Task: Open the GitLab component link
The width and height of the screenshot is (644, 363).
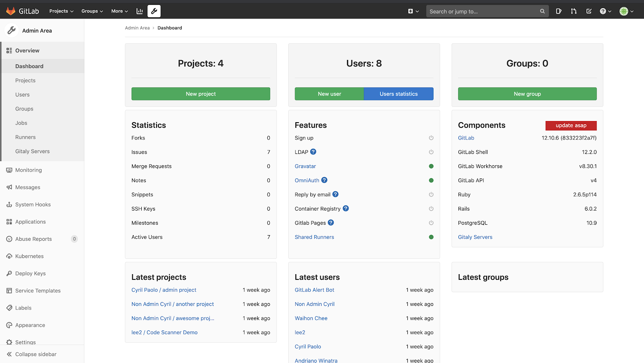Action: coord(466,138)
